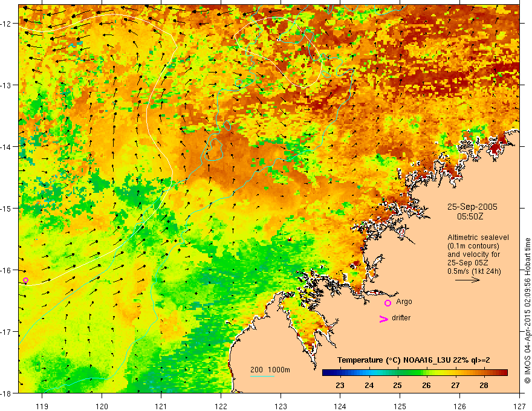This screenshot has width=532, height=411.
Task: Click latitude axis label -14
Action: click(6, 147)
